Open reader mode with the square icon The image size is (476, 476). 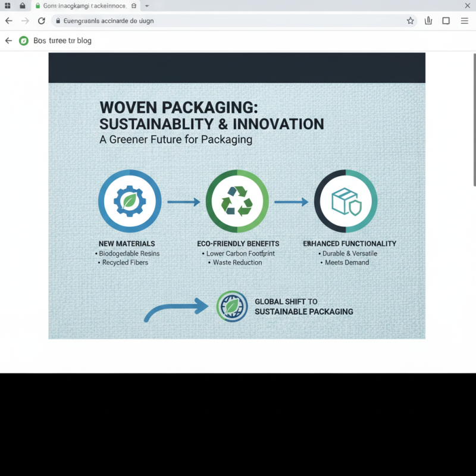[446, 20]
